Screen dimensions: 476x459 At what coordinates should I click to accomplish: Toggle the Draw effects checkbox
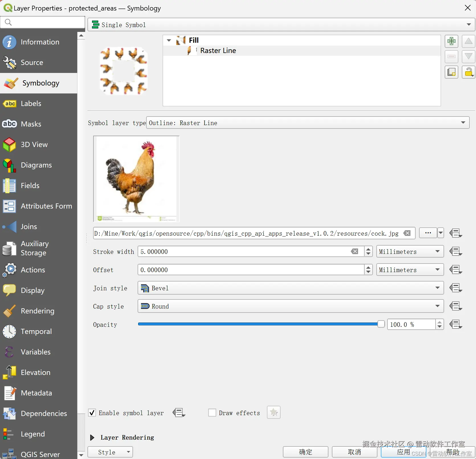pyautogui.click(x=212, y=413)
